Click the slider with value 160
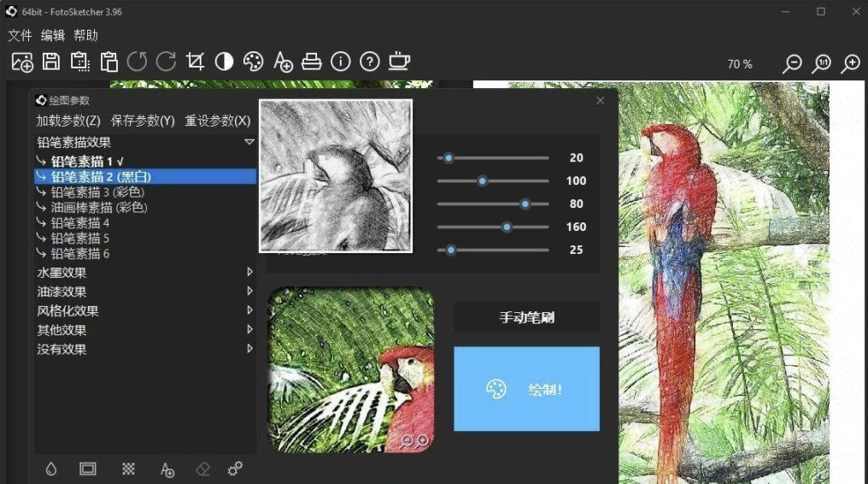 point(507,227)
